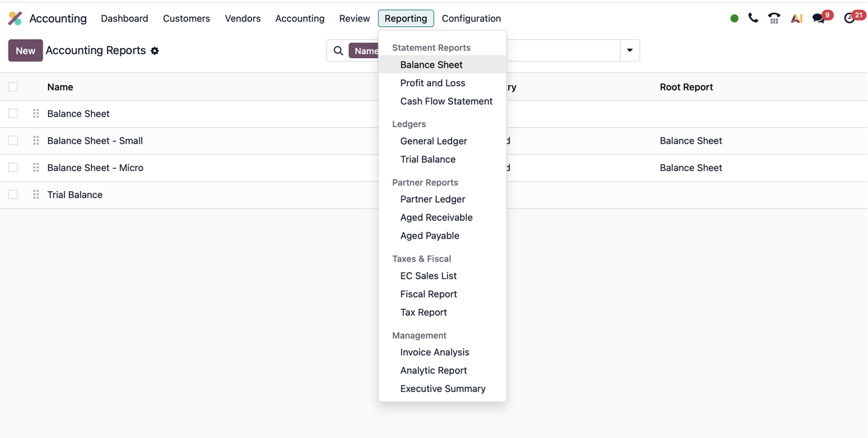Open the Vendors menu

(x=242, y=18)
